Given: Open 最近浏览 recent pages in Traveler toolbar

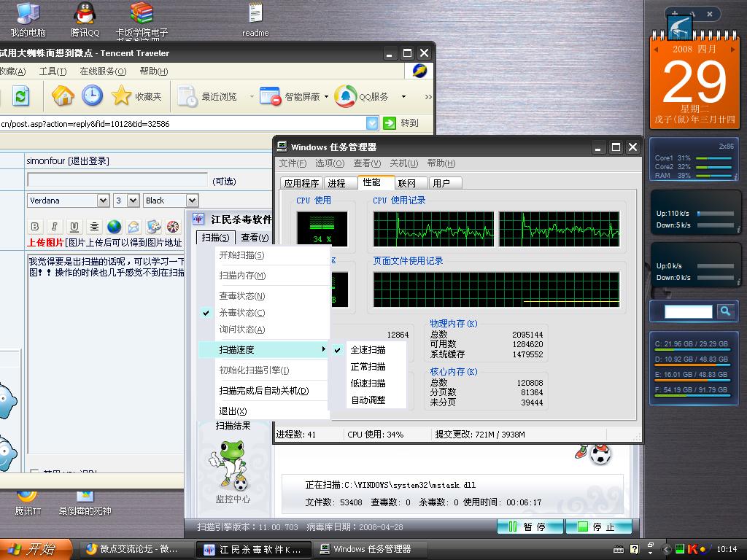Looking at the screenshot, I should [207, 96].
